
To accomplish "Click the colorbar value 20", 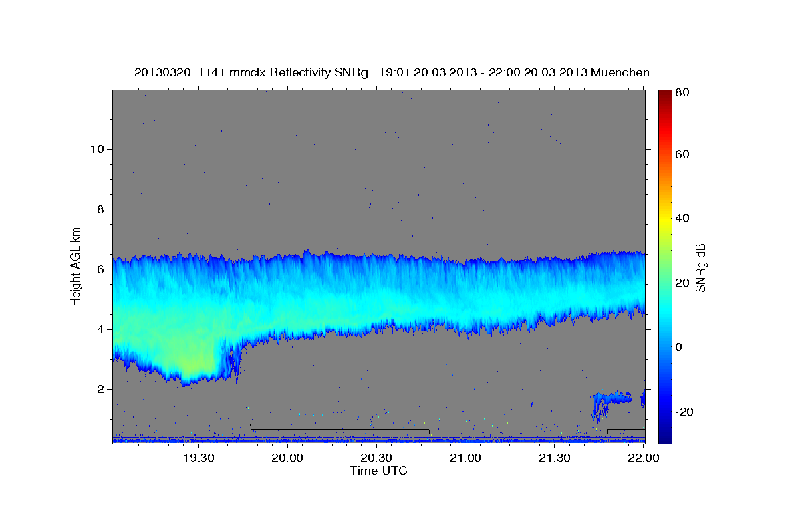I will 684,283.
